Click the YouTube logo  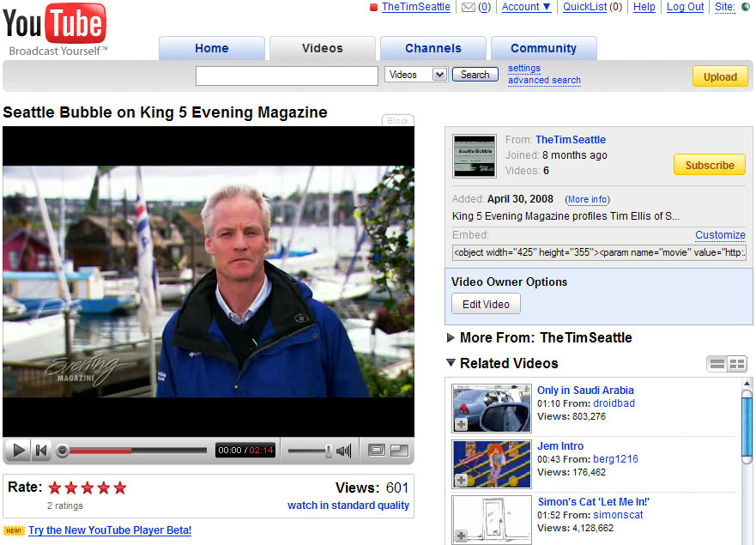click(x=54, y=29)
